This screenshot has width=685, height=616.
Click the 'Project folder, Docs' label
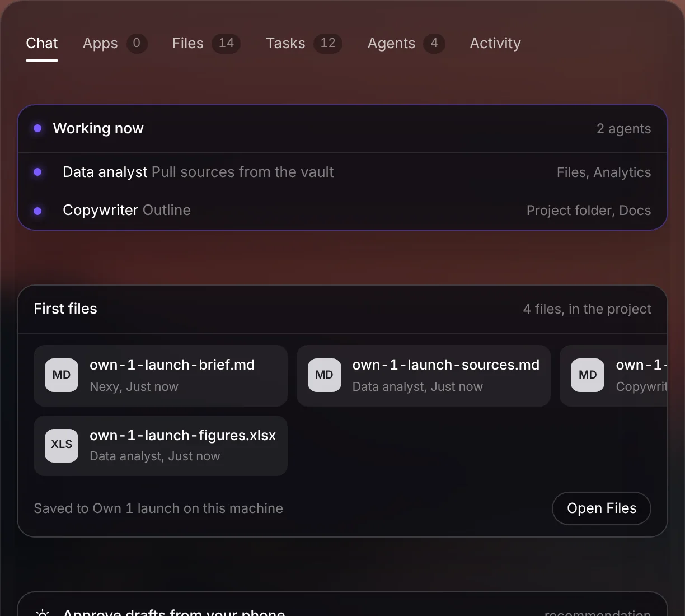click(x=589, y=211)
